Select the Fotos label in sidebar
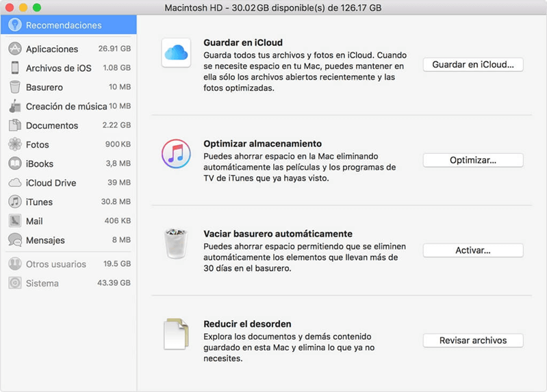The width and height of the screenshot is (547, 392). pyautogui.click(x=38, y=144)
